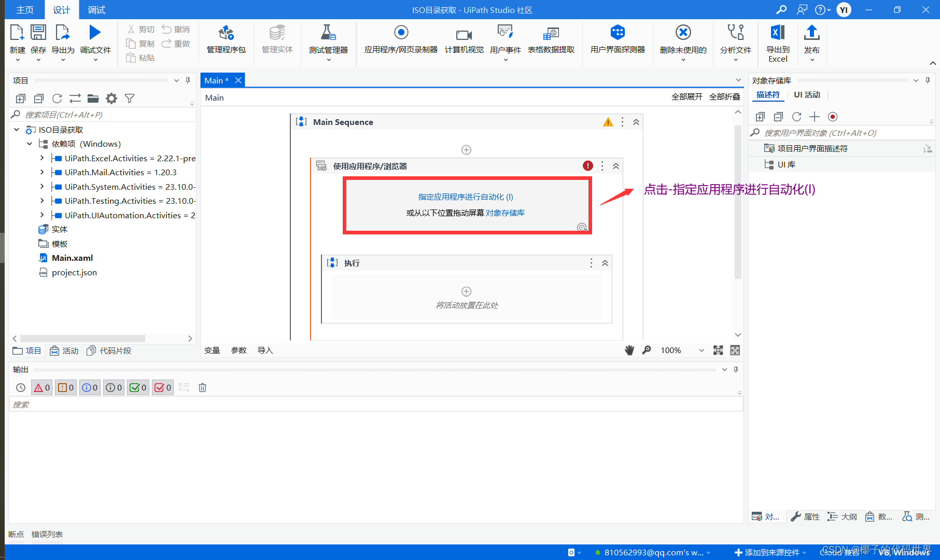
Task: Click the pan hand tool in designer
Action: coord(629,351)
